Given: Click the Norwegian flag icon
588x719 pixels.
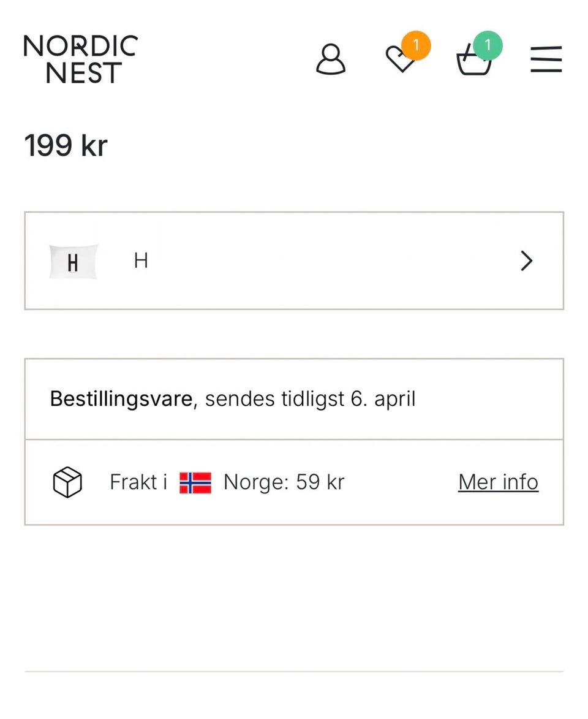Looking at the screenshot, I should pyautogui.click(x=195, y=482).
